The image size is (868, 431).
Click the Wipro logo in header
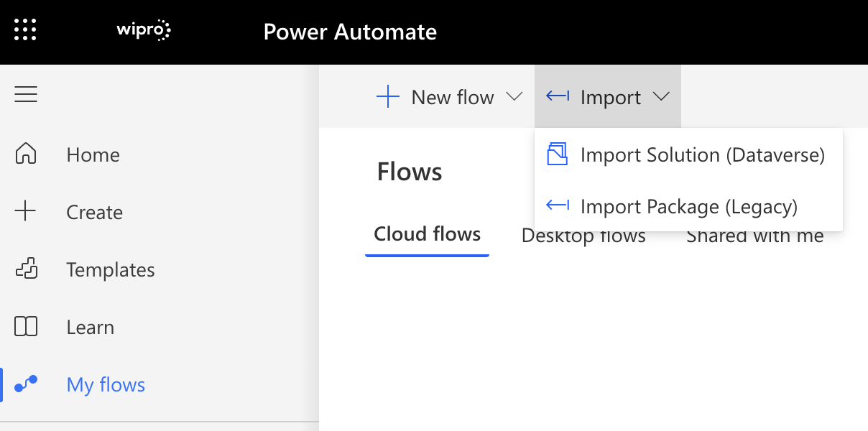pyautogui.click(x=144, y=31)
